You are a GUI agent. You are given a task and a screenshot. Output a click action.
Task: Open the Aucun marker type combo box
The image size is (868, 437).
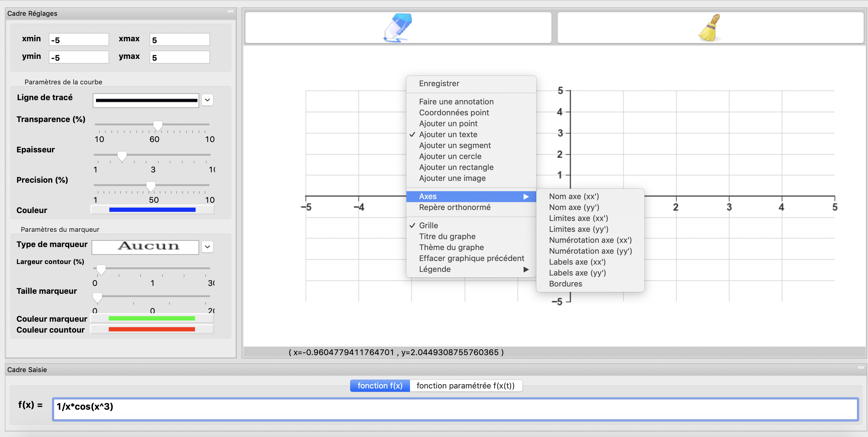click(x=145, y=247)
